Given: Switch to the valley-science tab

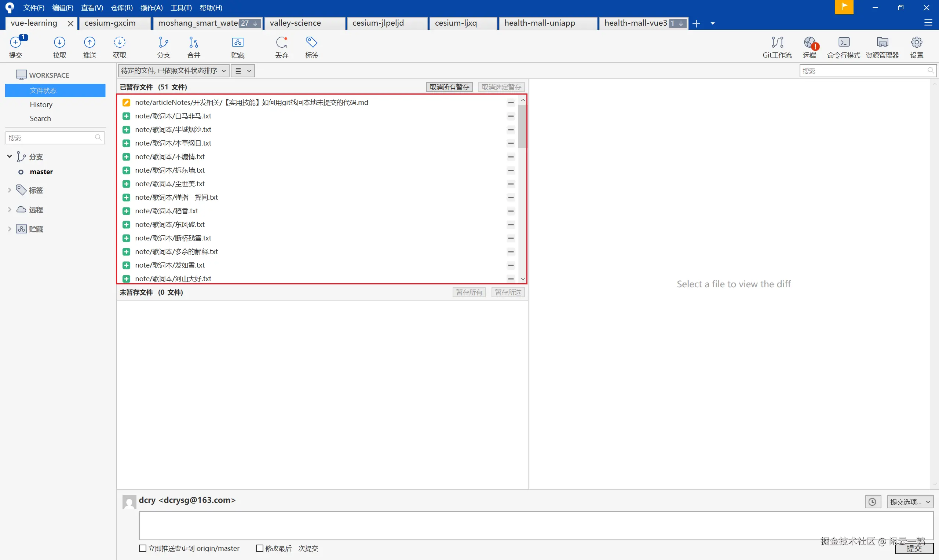Looking at the screenshot, I should [295, 23].
